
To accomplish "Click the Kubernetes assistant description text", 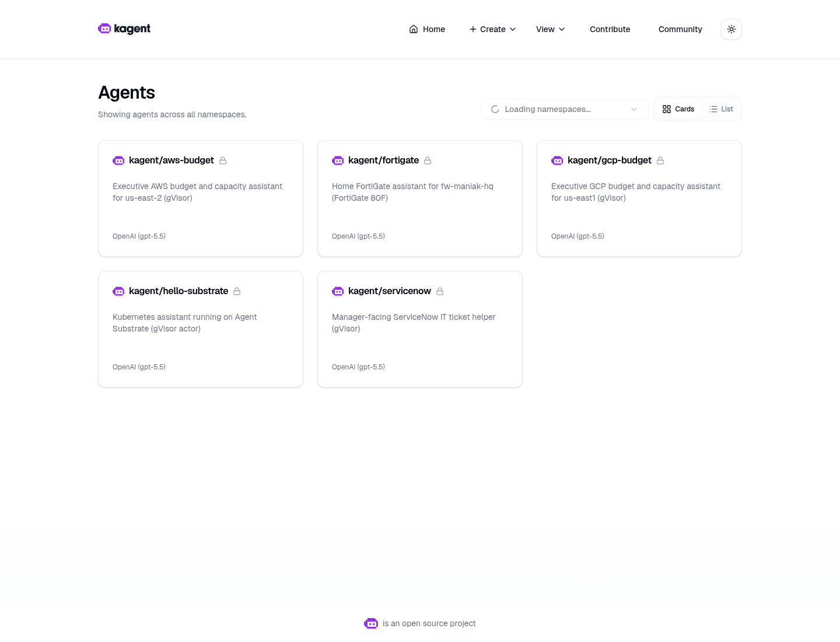I will pos(185,323).
